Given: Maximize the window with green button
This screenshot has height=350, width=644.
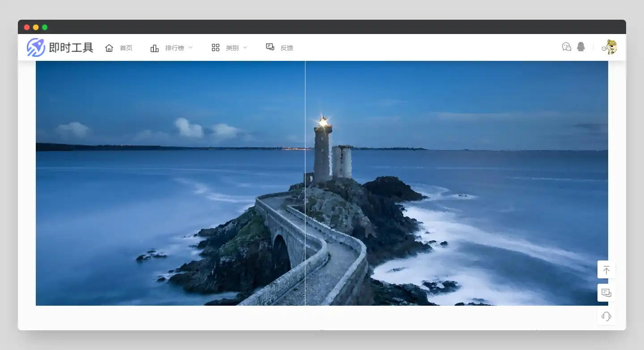Looking at the screenshot, I should point(45,27).
